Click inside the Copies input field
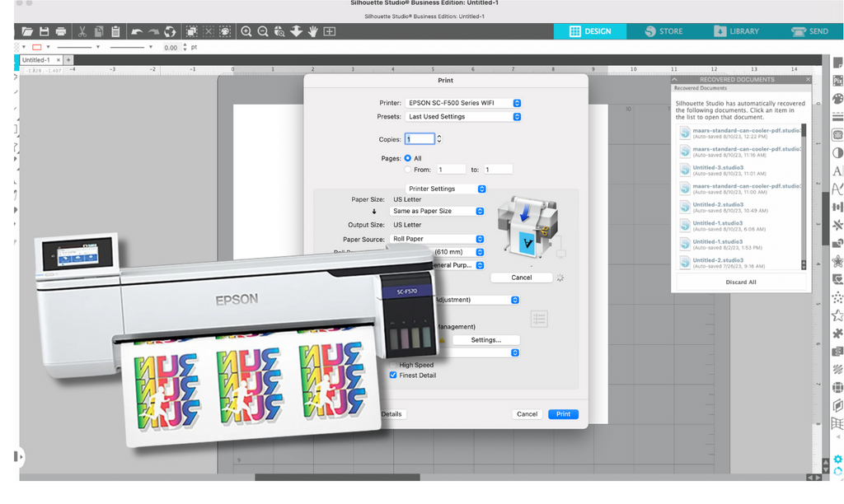Viewport: 844px width, 504px height. (x=420, y=138)
